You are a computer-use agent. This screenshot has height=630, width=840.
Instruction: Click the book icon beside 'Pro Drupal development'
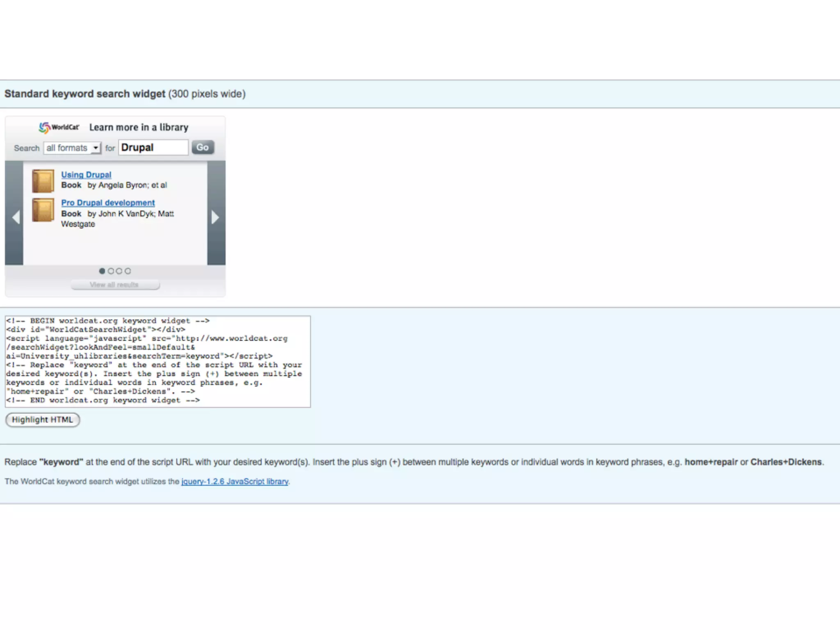pyautogui.click(x=43, y=210)
